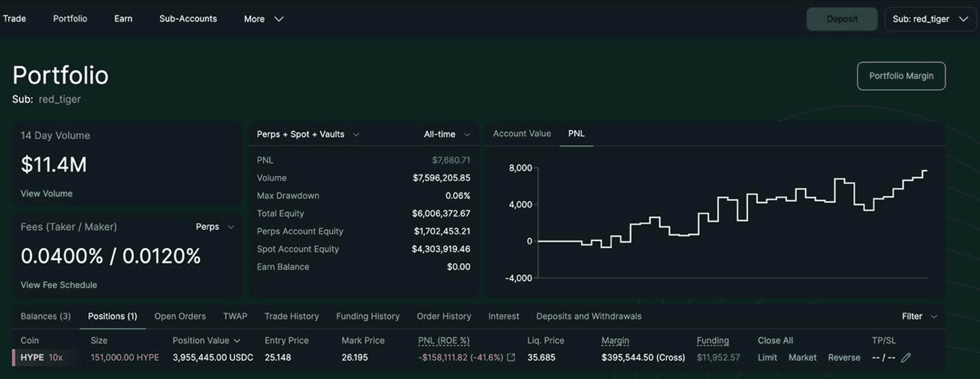Expand the More menu chevron

click(279, 19)
